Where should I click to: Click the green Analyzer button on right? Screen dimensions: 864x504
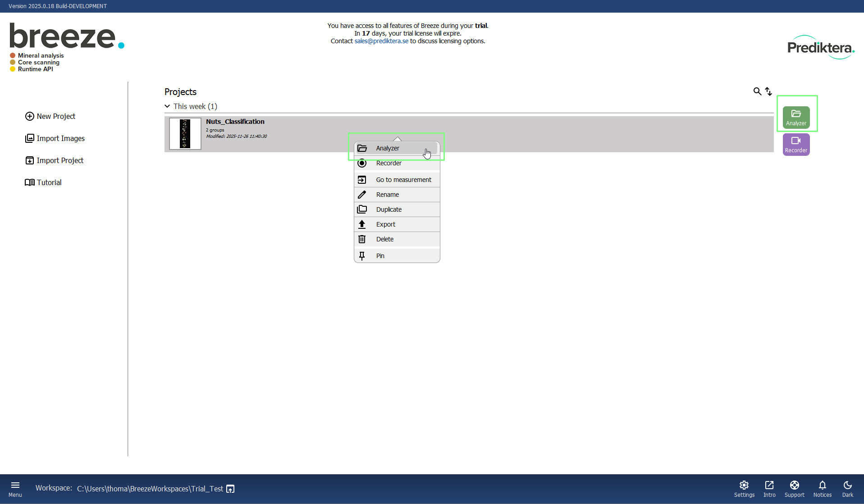pyautogui.click(x=796, y=117)
